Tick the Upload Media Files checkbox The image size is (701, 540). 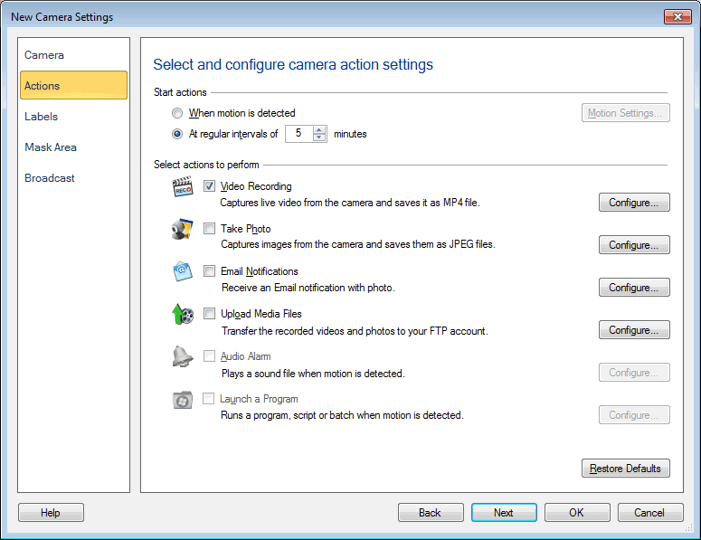pyautogui.click(x=209, y=314)
